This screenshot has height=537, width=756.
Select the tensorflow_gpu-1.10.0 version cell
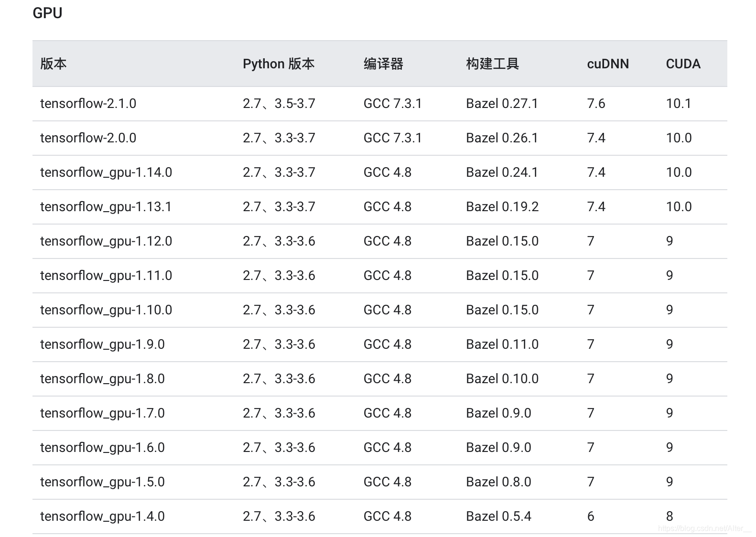(106, 310)
